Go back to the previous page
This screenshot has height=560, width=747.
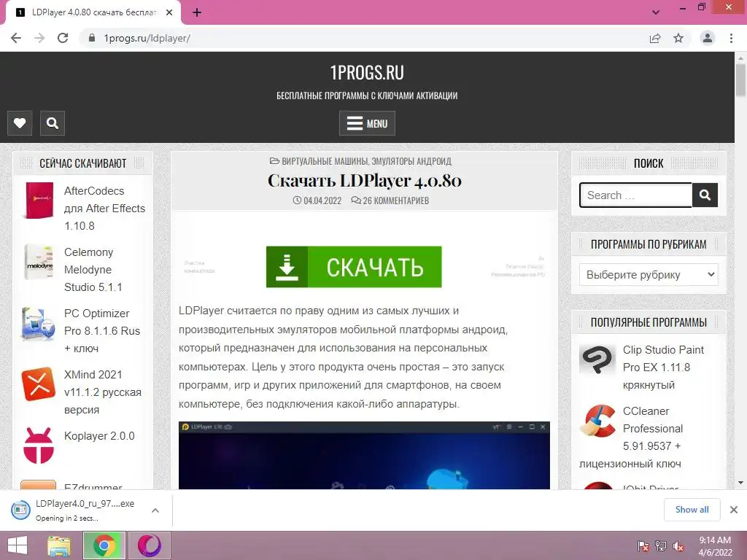pyautogui.click(x=16, y=38)
